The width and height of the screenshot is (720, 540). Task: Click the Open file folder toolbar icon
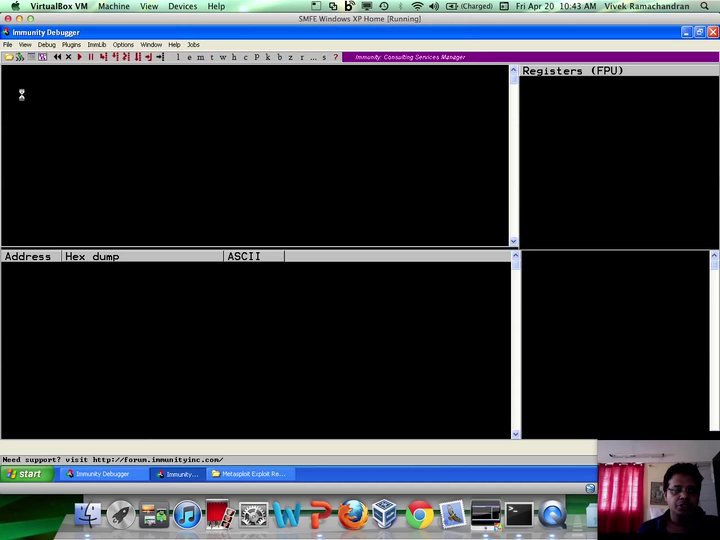(x=9, y=57)
